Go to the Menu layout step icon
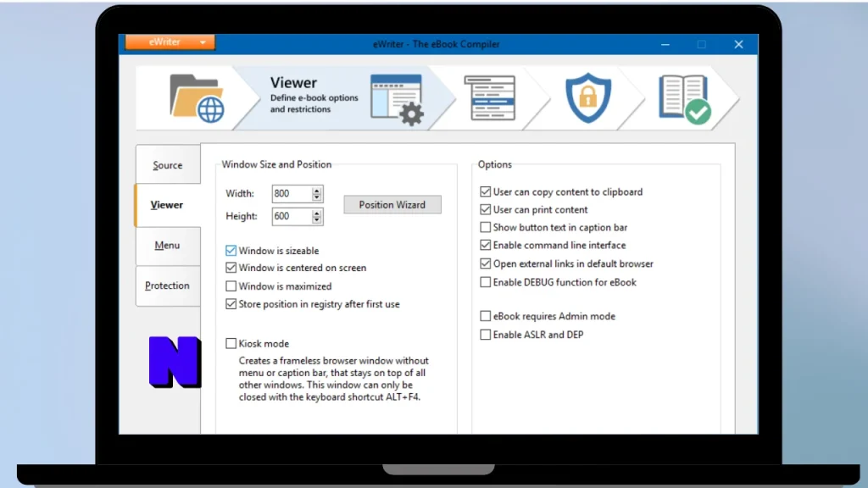Image resolution: width=868 pixels, height=488 pixels. [490, 98]
